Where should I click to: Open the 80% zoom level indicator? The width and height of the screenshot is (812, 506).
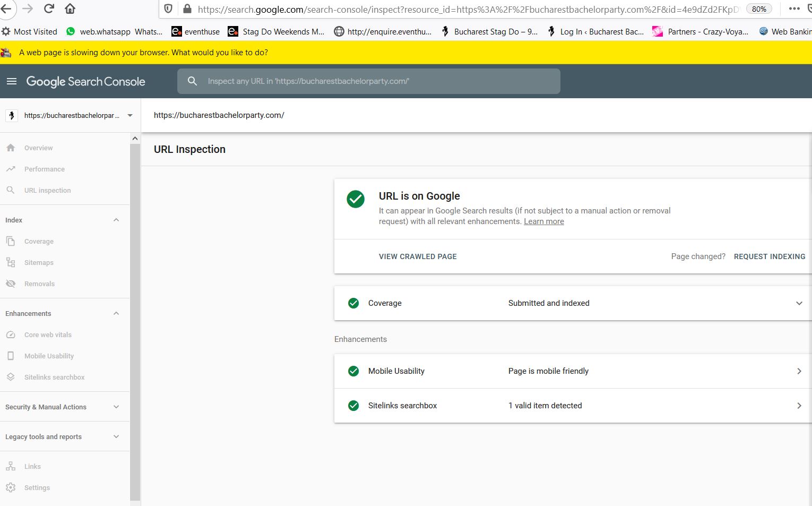point(759,9)
